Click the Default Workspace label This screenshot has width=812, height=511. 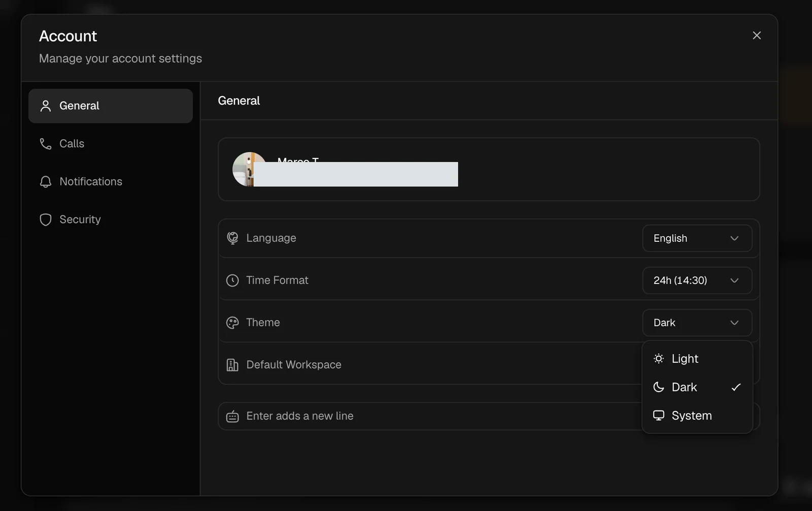click(294, 365)
